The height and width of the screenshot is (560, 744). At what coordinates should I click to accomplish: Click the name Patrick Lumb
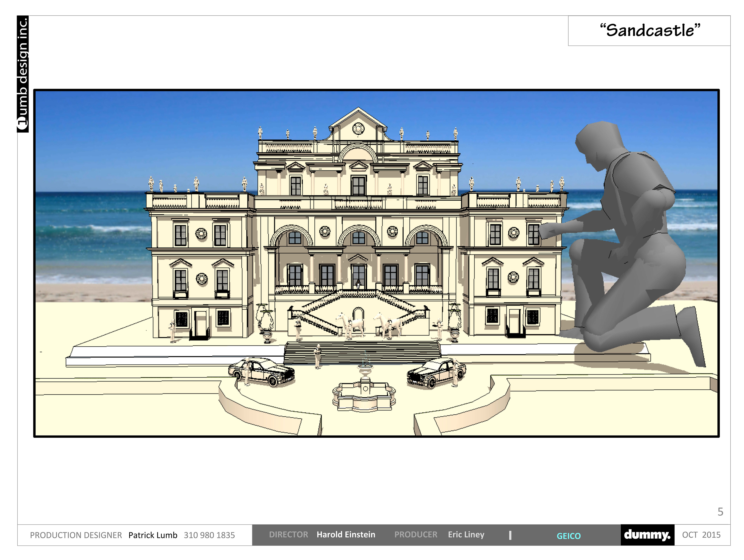[153, 535]
